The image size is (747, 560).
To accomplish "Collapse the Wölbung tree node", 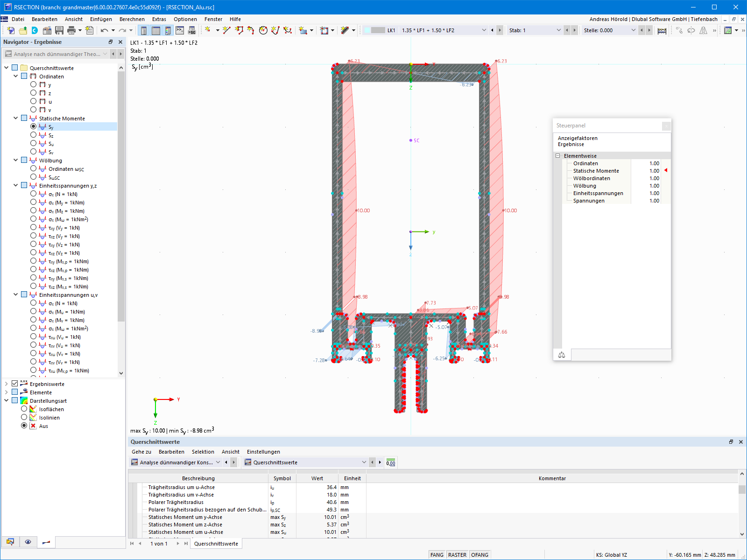I will coord(15,160).
